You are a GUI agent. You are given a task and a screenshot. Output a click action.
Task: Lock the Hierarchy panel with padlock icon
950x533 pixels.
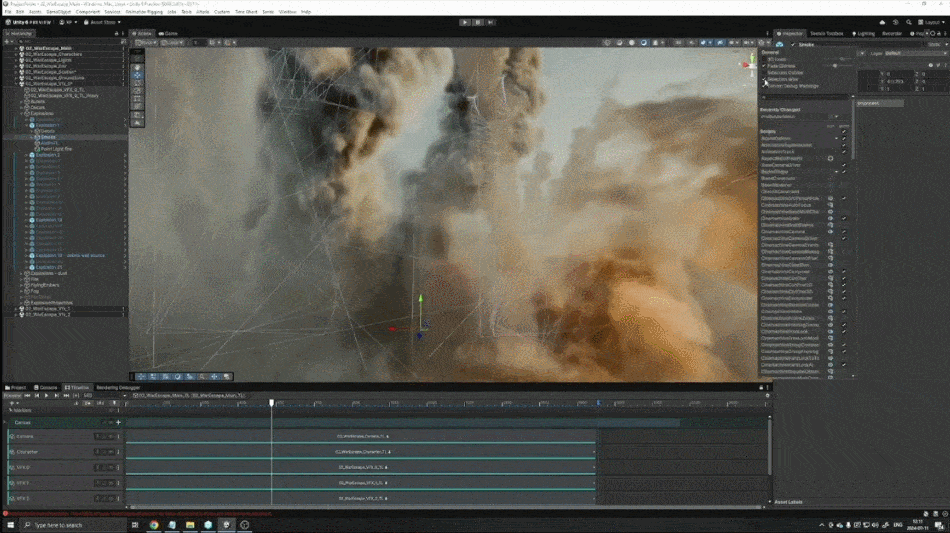click(116, 33)
